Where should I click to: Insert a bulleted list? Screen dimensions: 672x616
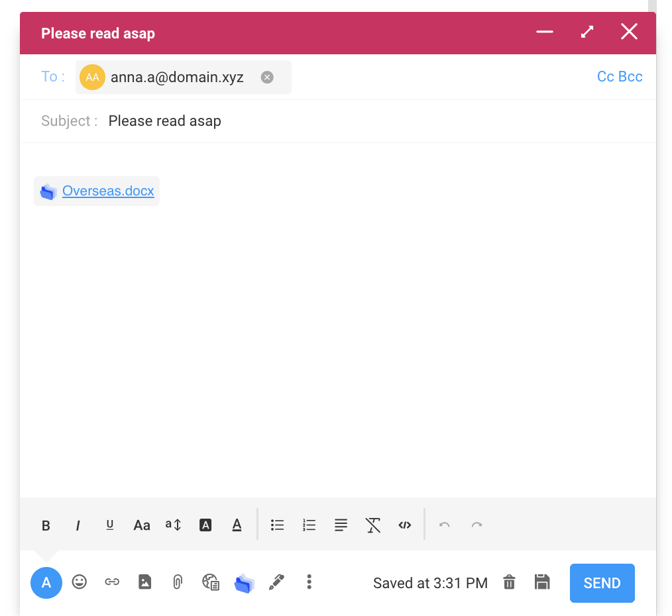click(277, 525)
